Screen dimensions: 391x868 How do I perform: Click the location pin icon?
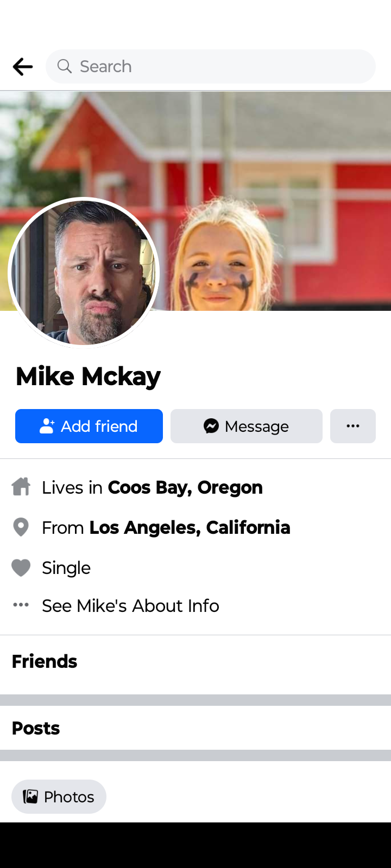[21, 527]
